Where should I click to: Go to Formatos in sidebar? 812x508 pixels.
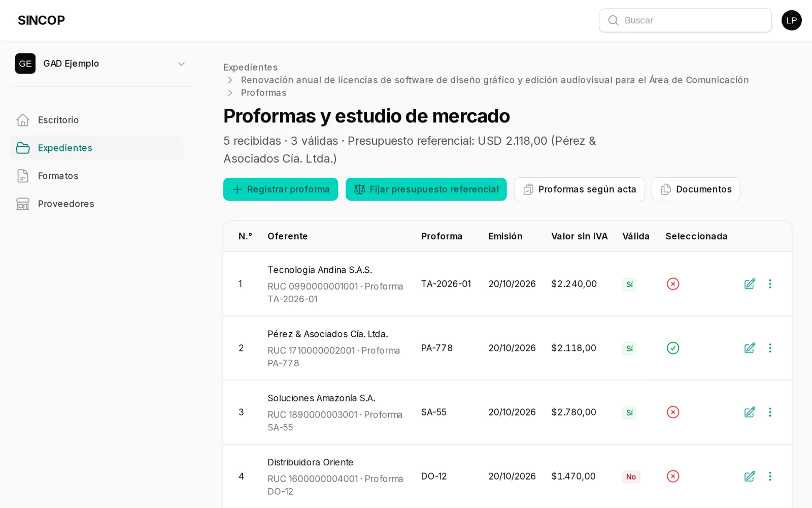(96, 176)
